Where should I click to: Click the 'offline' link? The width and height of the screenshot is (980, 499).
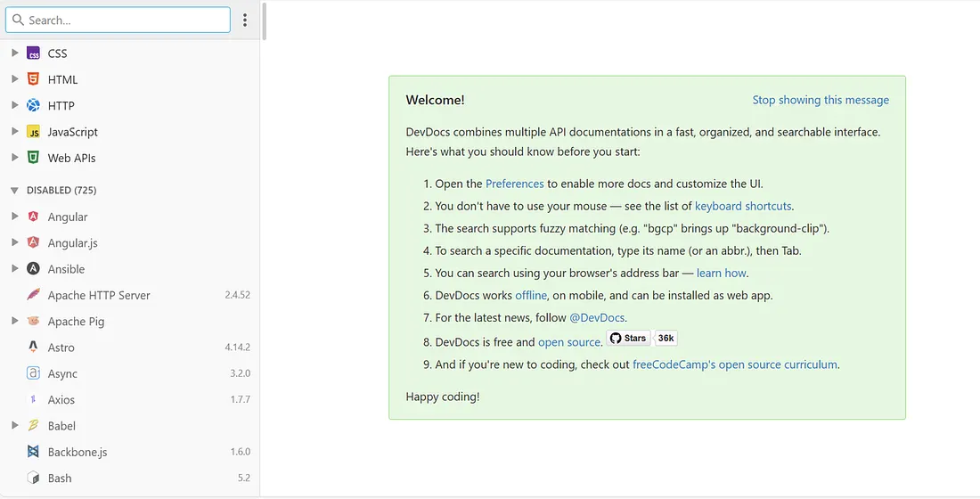tap(531, 295)
